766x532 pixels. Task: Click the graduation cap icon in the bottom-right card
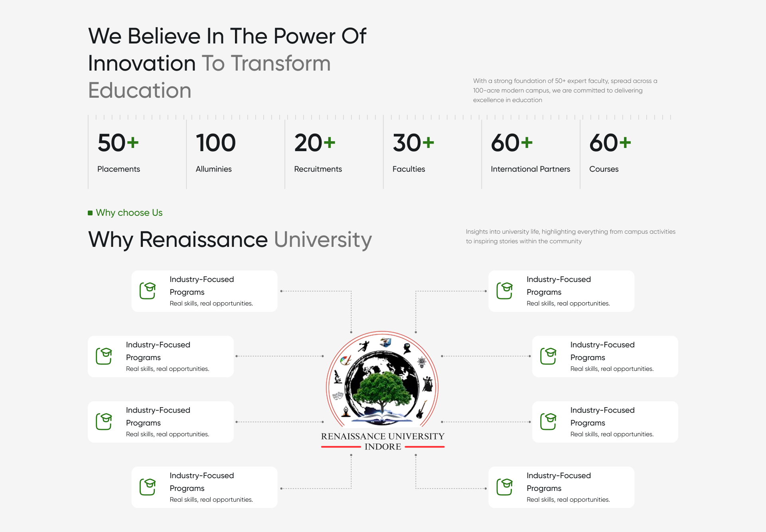504,487
